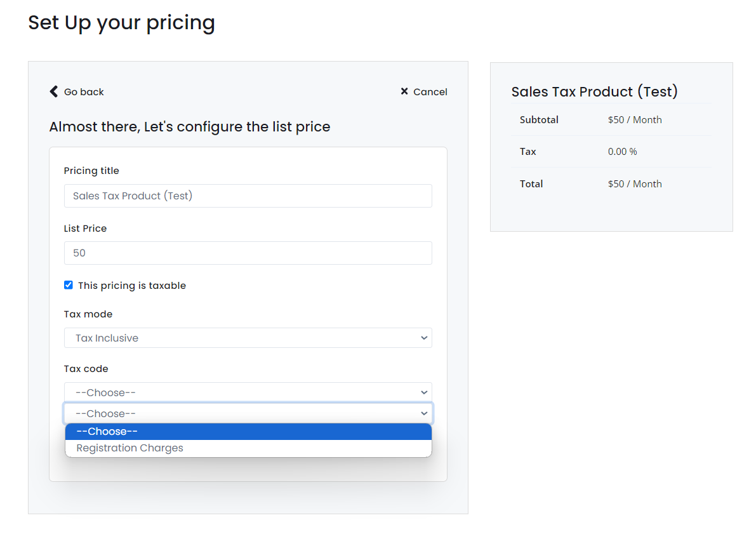
Task: Open the first Tax code dropdown
Action: tap(248, 392)
